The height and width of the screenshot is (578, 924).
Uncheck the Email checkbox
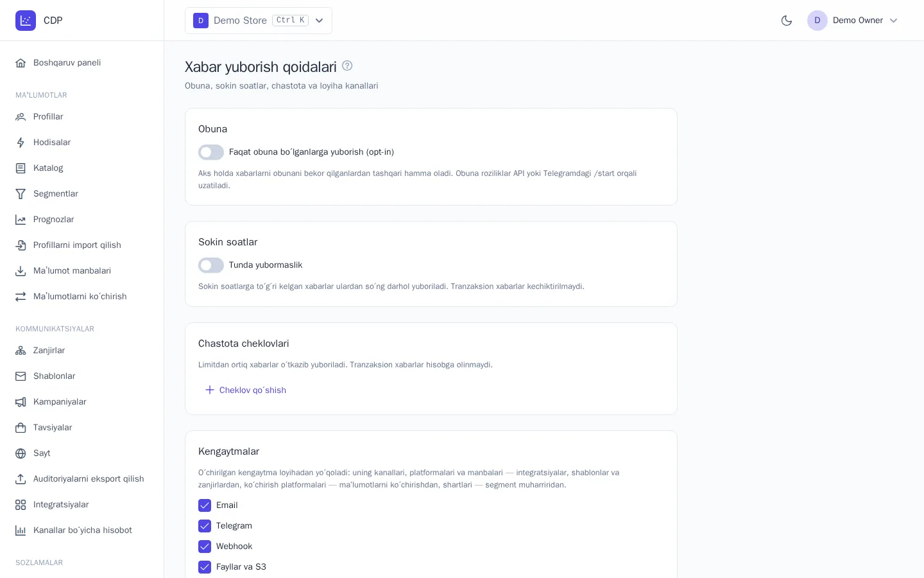(205, 505)
